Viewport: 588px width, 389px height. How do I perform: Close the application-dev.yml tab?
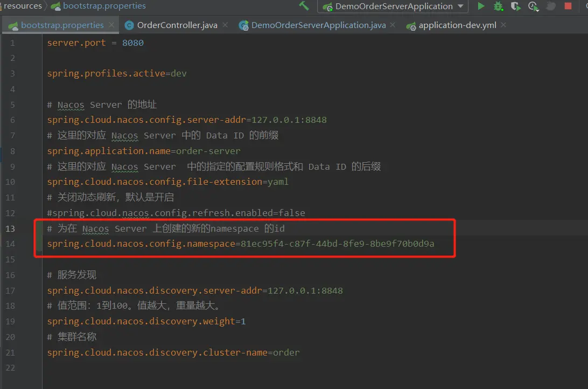[504, 25]
